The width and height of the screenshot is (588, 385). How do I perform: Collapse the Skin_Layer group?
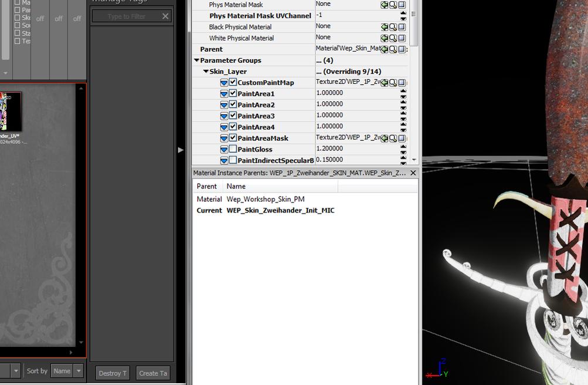click(x=206, y=71)
